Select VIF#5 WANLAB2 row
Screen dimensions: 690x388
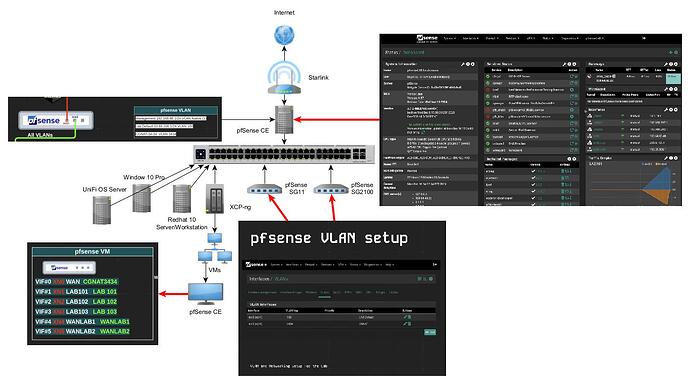tap(82, 331)
